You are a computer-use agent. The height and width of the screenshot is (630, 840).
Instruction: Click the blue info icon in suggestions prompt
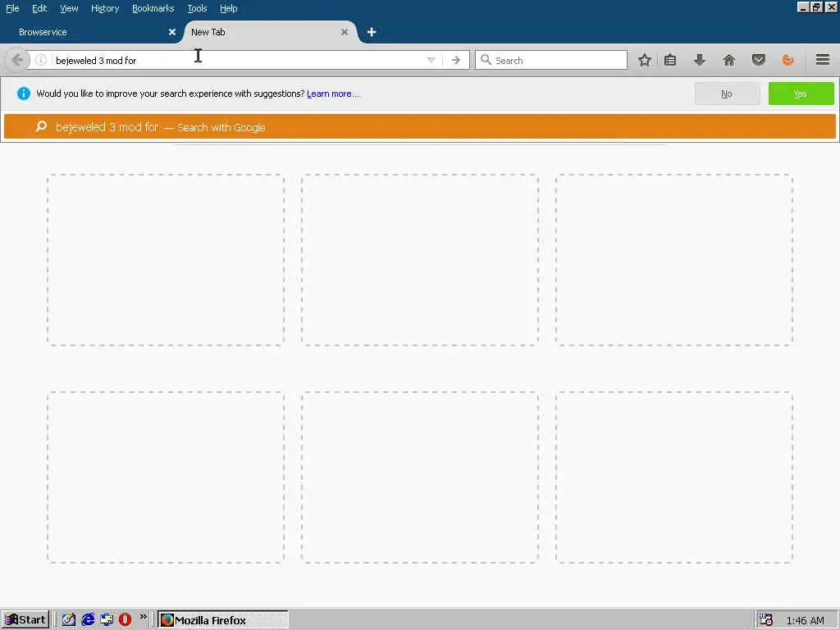coord(24,94)
